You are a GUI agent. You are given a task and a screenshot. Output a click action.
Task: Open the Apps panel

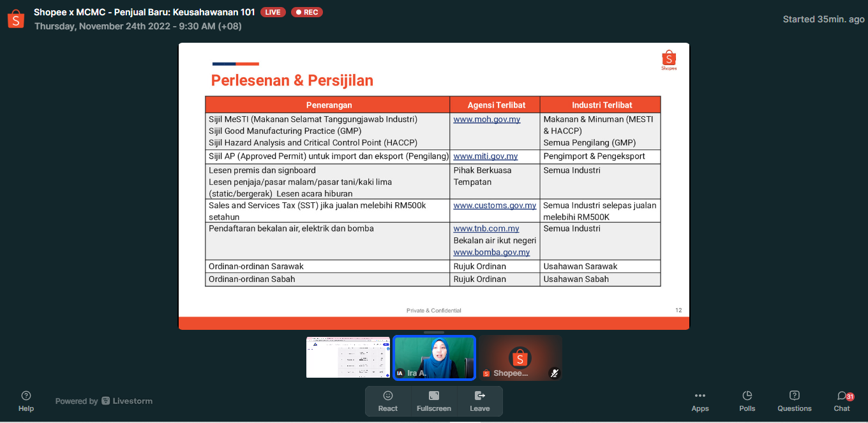700,401
